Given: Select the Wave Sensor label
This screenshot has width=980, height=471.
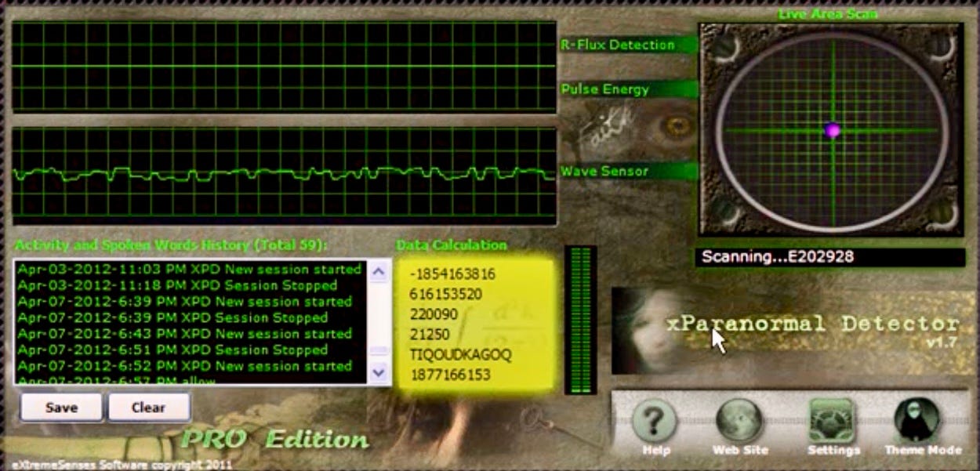Looking at the screenshot, I should [604, 171].
